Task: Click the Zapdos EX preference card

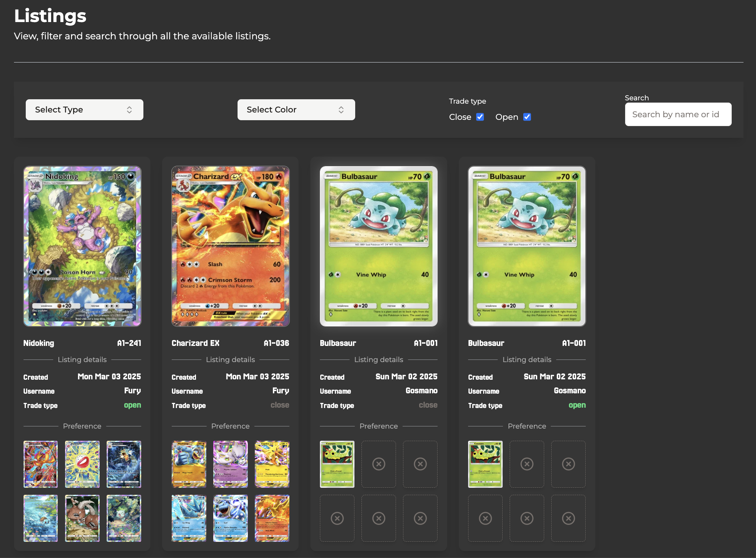Action: [x=272, y=464]
